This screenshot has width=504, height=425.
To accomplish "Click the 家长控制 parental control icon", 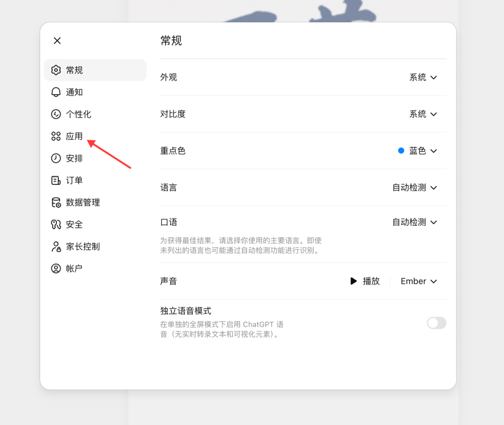I will [x=56, y=247].
